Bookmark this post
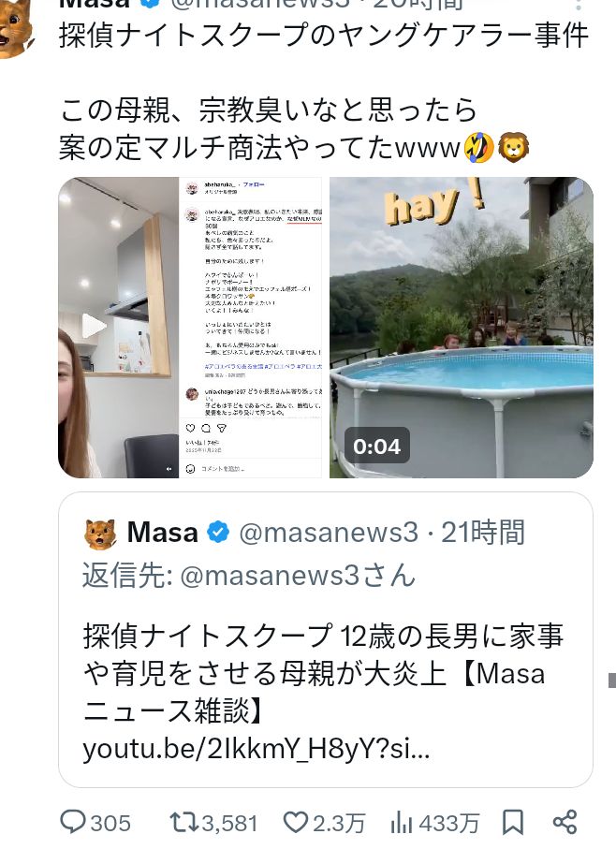 [513, 823]
